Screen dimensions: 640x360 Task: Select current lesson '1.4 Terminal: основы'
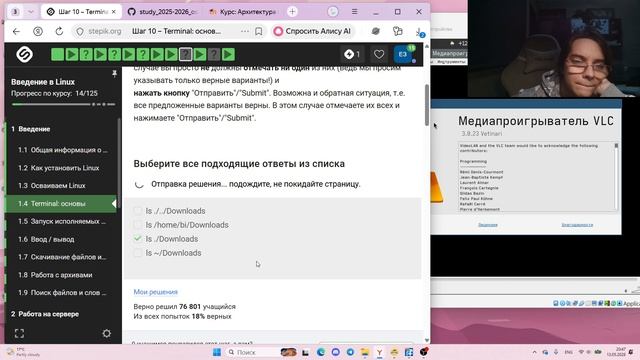click(61, 203)
